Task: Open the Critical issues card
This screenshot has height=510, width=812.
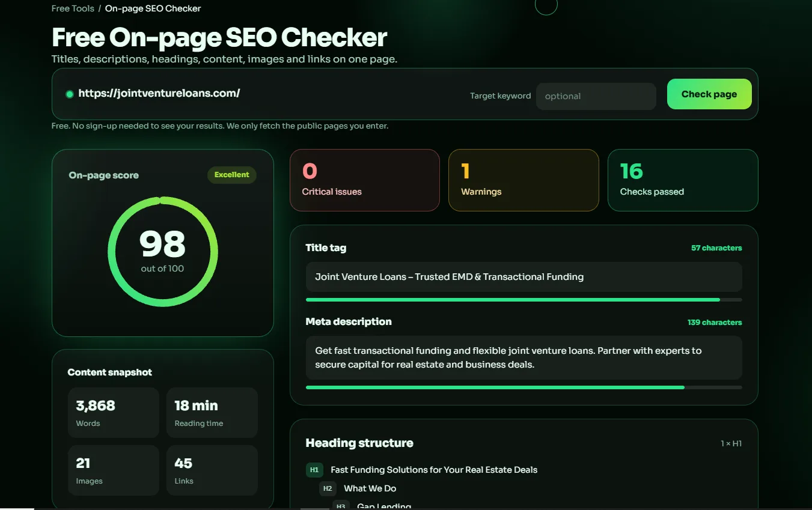Action: click(x=365, y=180)
